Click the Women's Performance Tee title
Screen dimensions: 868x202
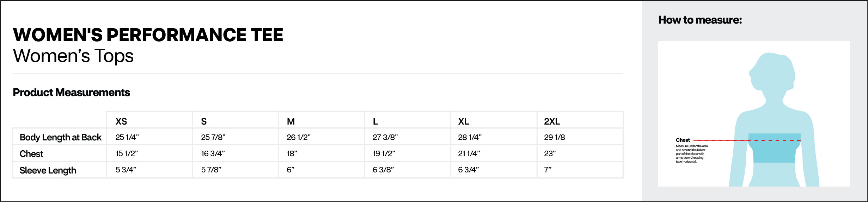click(x=148, y=35)
